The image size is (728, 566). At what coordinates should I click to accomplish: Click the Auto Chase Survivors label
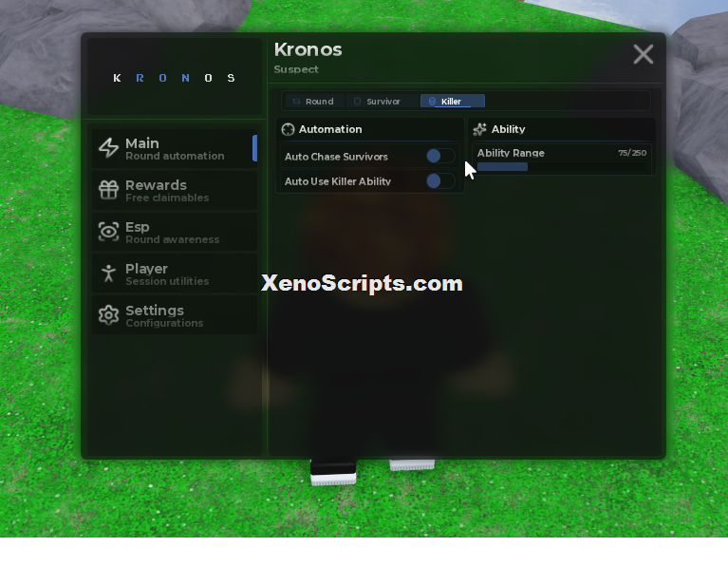coord(336,157)
